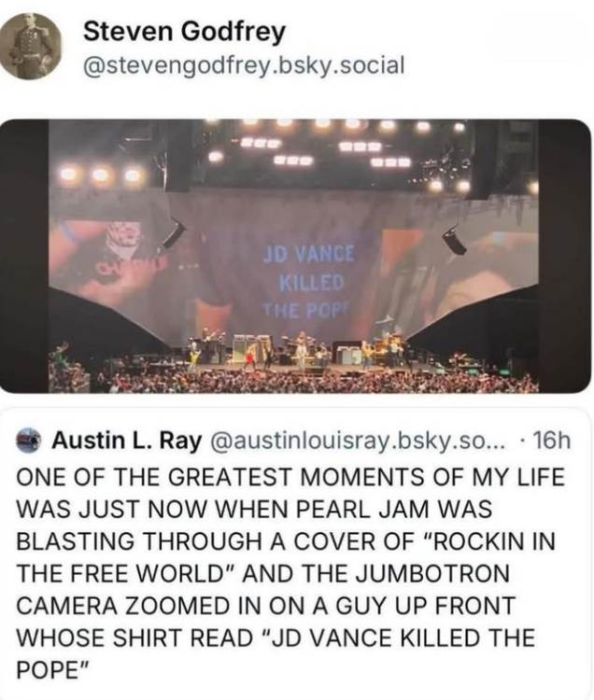Open the @stevengodfrey.bsky.social handle link
This screenshot has width=594, height=700.
click(245, 64)
